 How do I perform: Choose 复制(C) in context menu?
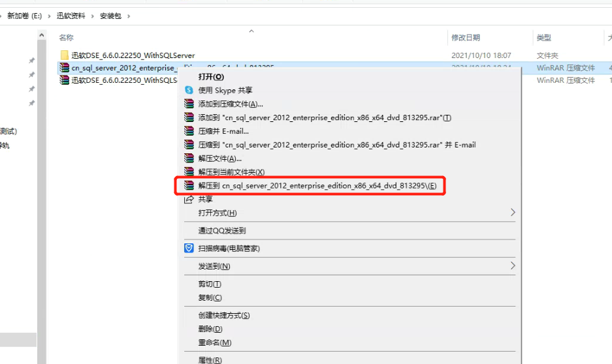pyautogui.click(x=210, y=297)
